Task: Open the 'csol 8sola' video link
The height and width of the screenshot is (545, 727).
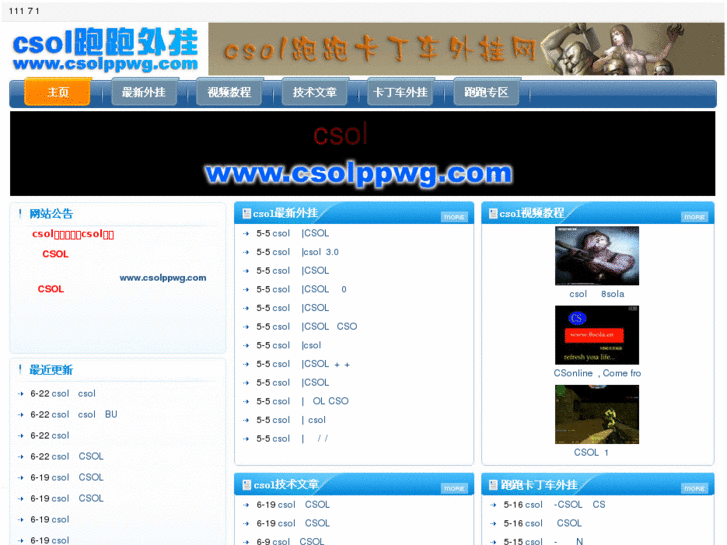Action: 597,294
